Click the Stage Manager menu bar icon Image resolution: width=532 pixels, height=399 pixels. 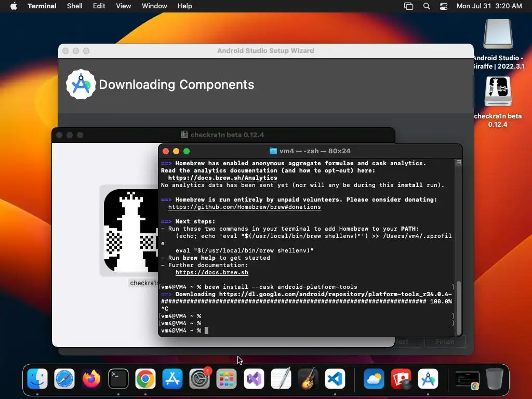tap(408, 6)
